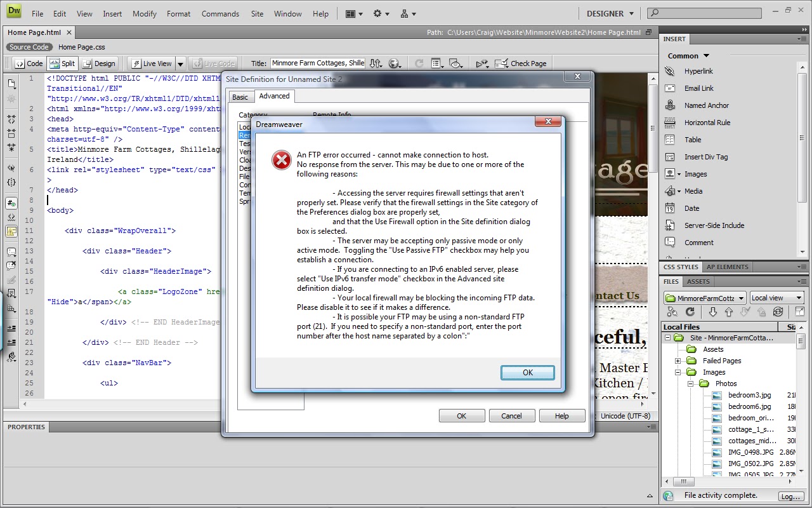Image resolution: width=812 pixels, height=508 pixels.
Task: Open the DESIGNER workspace switcher
Action: point(610,13)
